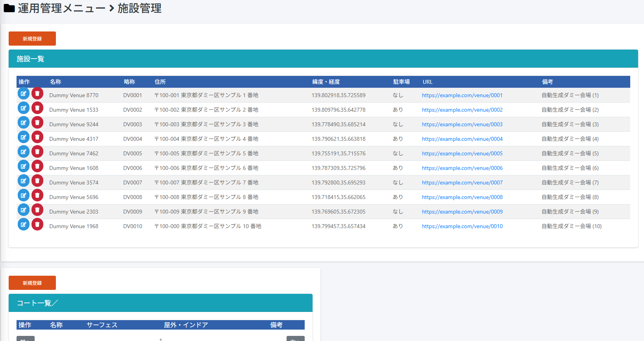Image resolution: width=644 pixels, height=341 pixels.
Task: Open link example.com/venue/0003
Action: click(462, 124)
